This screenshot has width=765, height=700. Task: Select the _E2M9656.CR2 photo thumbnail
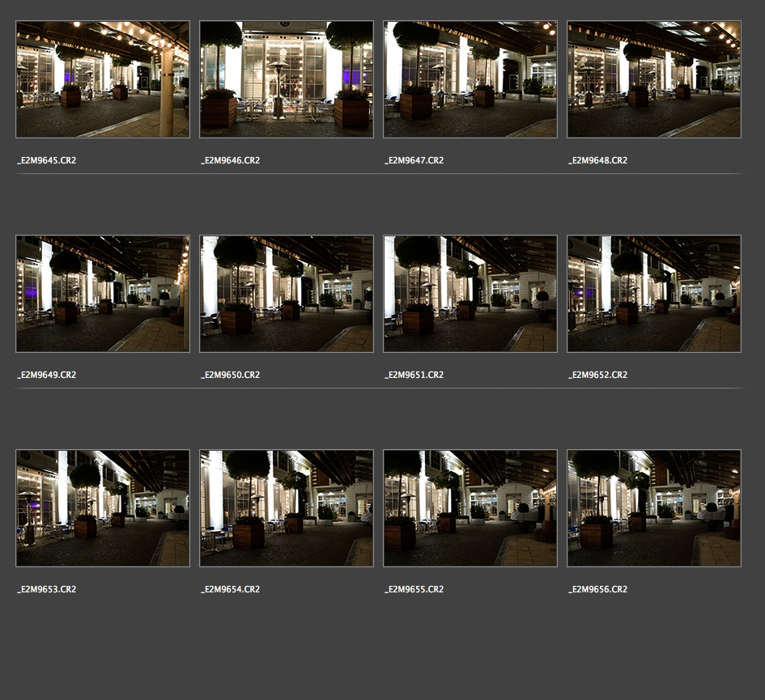tap(654, 508)
